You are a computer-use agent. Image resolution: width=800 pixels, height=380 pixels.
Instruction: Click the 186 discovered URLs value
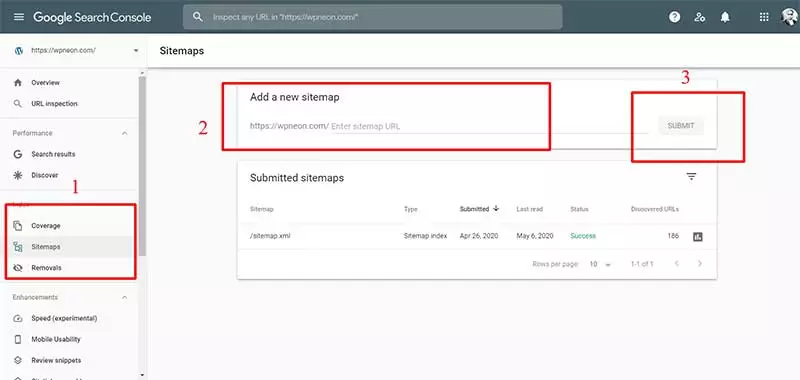(673, 236)
